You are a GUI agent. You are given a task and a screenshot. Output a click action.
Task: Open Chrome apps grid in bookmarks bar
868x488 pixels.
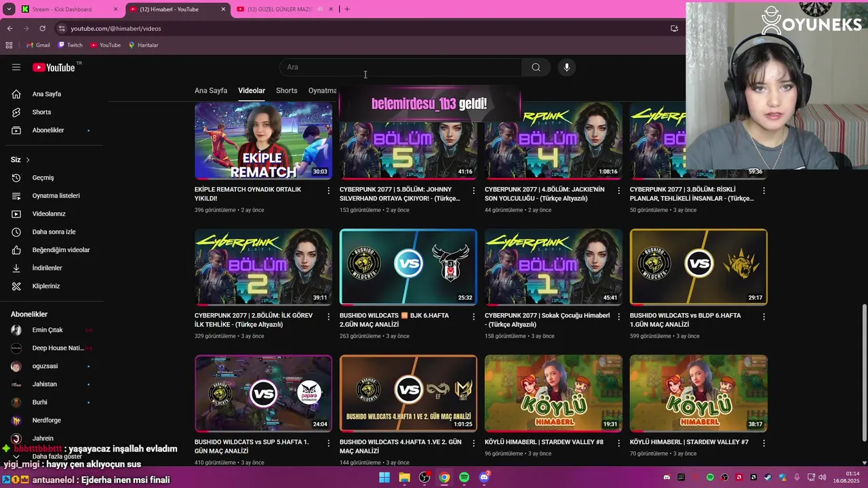point(9,45)
